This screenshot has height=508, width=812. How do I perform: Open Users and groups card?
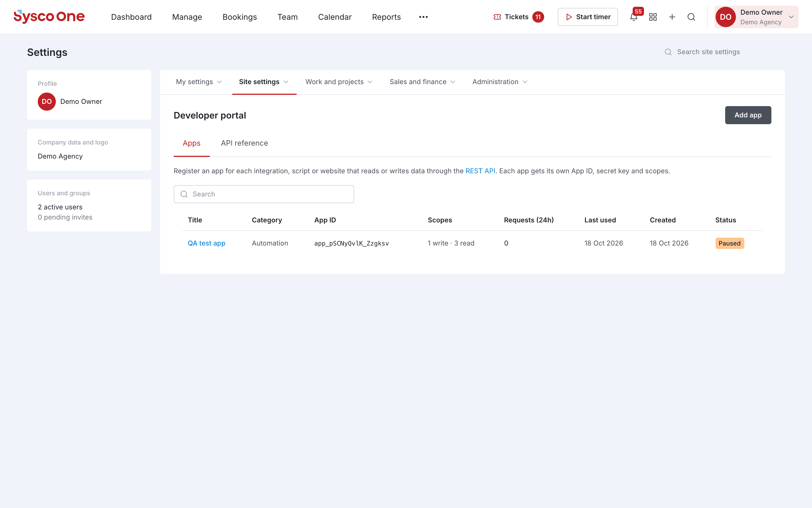tap(89, 205)
